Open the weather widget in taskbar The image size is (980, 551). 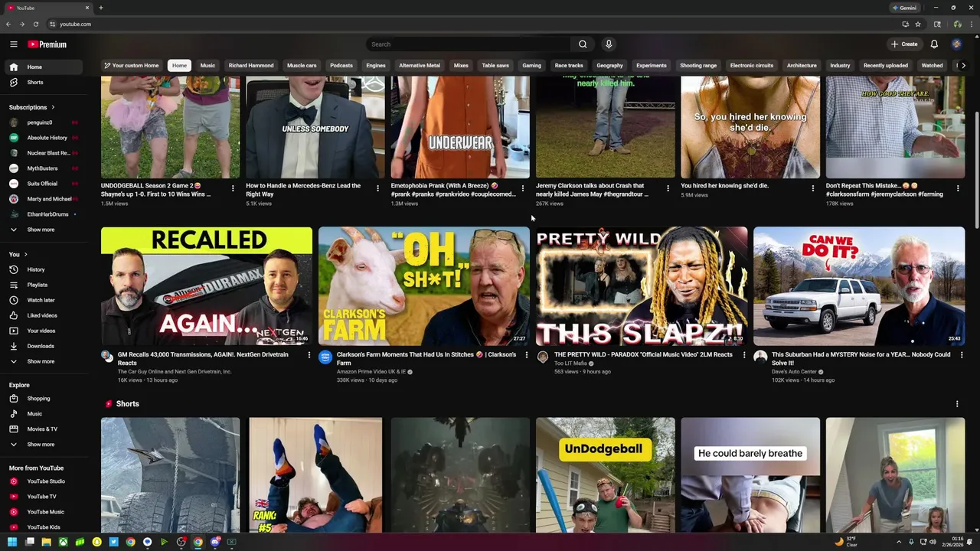click(x=847, y=542)
